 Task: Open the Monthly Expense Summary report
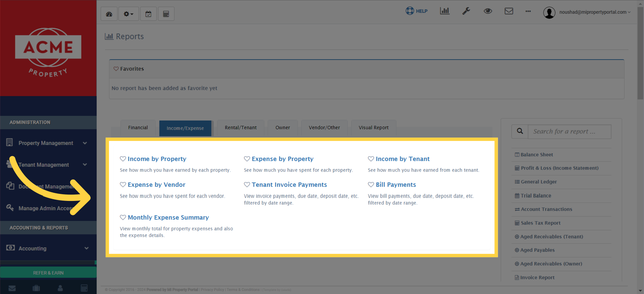[168, 218]
